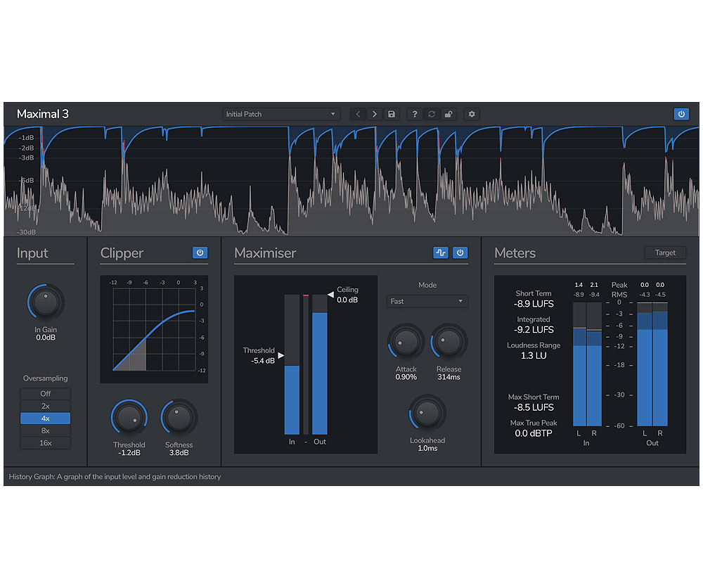Click the Attack 0.90% value

(406, 377)
